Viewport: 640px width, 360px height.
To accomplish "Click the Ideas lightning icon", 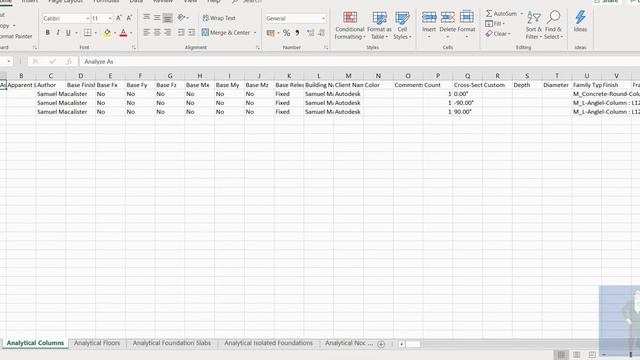I will coord(580,21).
